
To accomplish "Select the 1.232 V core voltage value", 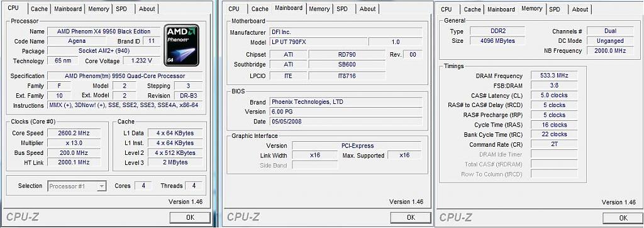I will (x=142, y=61).
